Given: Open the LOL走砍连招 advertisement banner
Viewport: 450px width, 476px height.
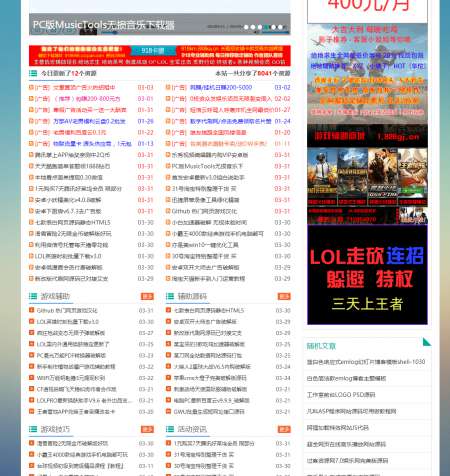Looking at the screenshot, I should pyautogui.click(x=367, y=274).
